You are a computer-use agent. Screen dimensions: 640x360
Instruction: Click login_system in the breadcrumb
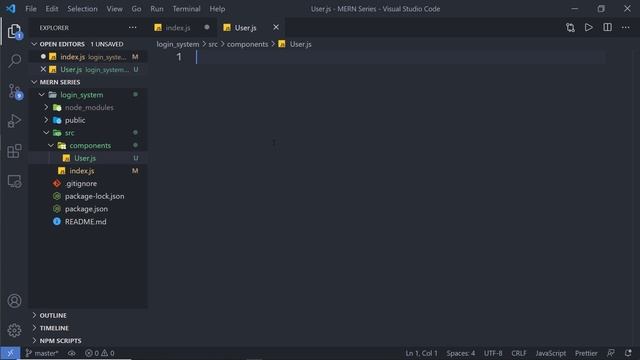pos(178,44)
